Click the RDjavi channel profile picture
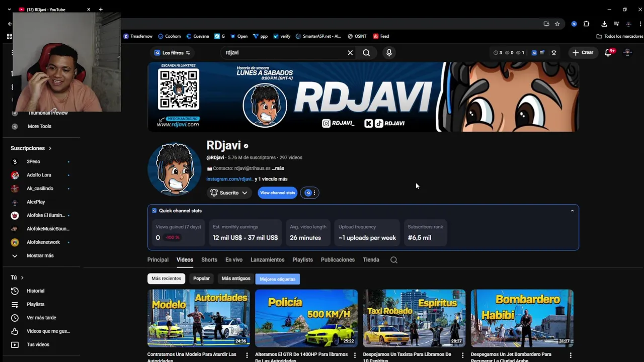Image resolution: width=644 pixels, height=362 pixels. [x=175, y=169]
